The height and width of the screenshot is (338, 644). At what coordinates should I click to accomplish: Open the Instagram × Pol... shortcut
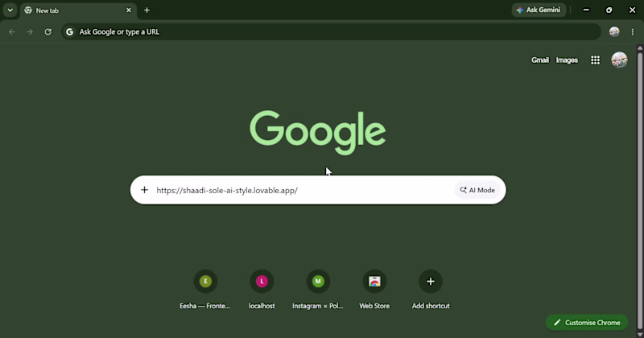(x=318, y=288)
